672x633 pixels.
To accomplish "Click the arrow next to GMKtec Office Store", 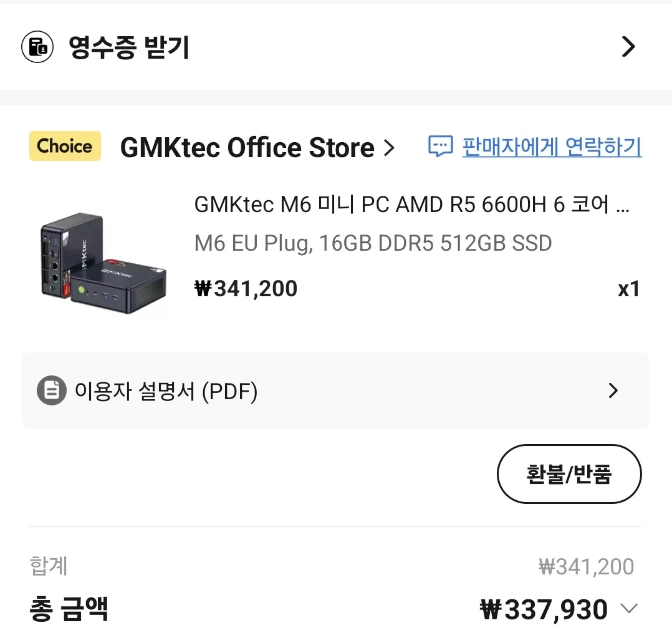I will [x=389, y=148].
